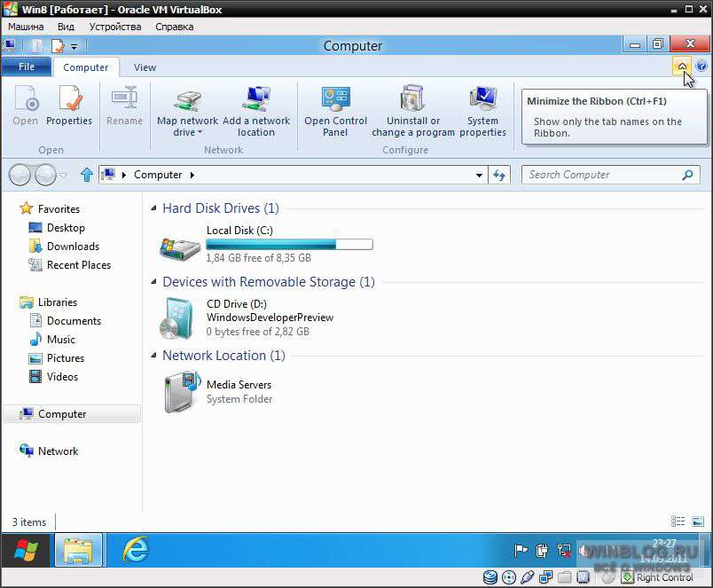The image size is (713, 588).
Task: Open VirtualBox Машина menu
Action: (x=26, y=27)
